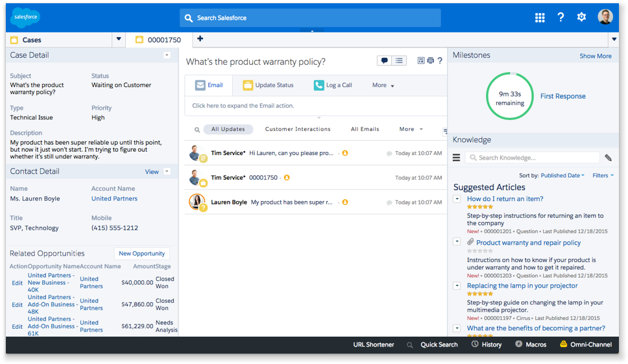Switch to the 00001750 case tab
This screenshot has width=628, height=364.
point(158,40)
